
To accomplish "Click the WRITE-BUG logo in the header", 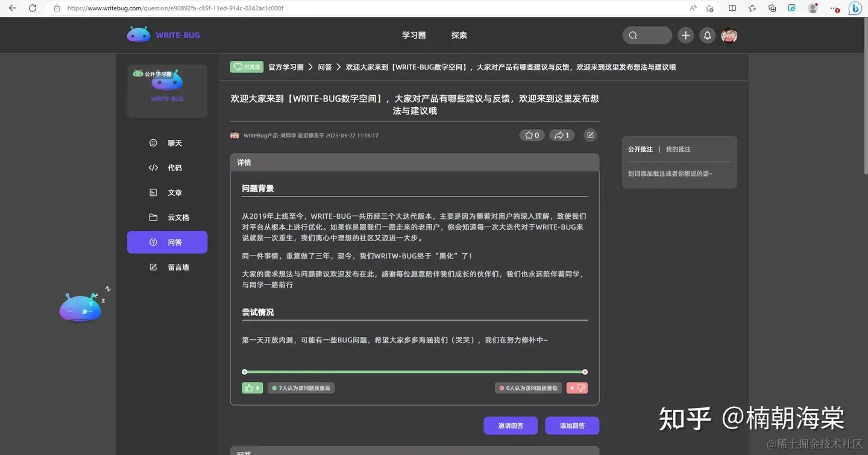I will tap(163, 35).
